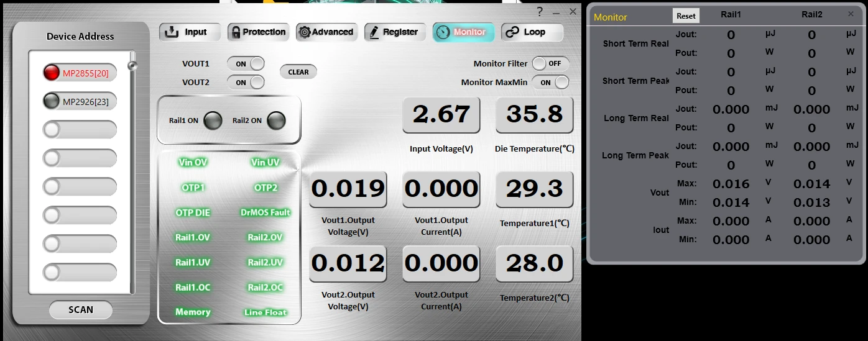868x341 pixels.
Task: Click the Short Term Real label
Action: pos(636,43)
